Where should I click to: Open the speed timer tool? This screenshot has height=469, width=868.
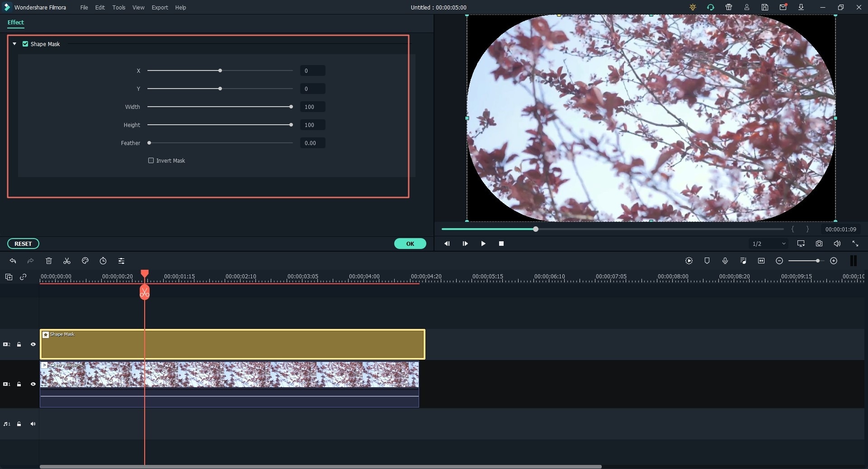pyautogui.click(x=103, y=261)
